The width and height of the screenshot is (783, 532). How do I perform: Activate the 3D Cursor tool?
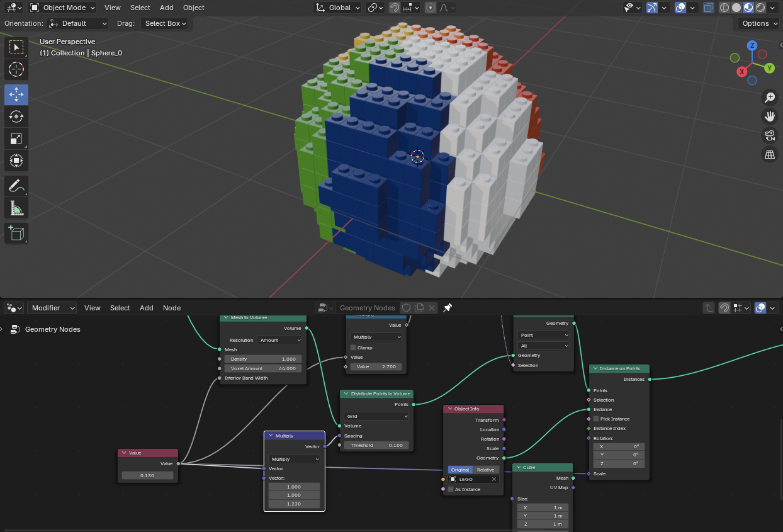pyautogui.click(x=16, y=69)
